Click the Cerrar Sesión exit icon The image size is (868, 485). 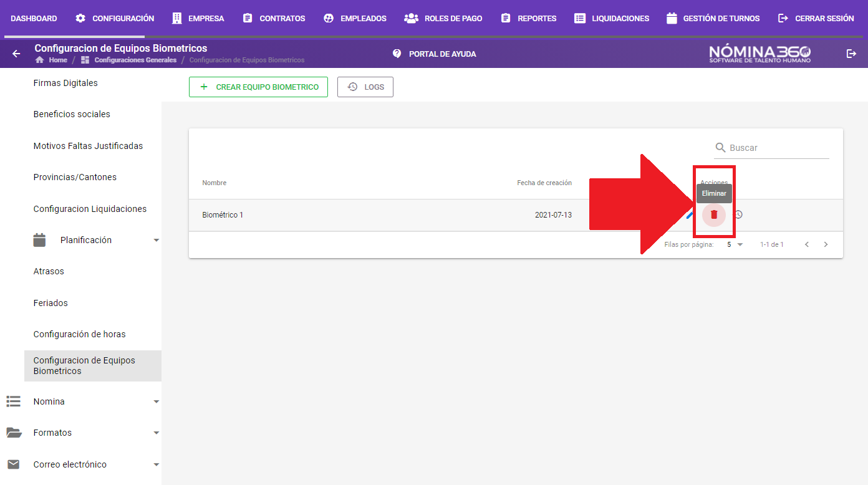click(783, 18)
